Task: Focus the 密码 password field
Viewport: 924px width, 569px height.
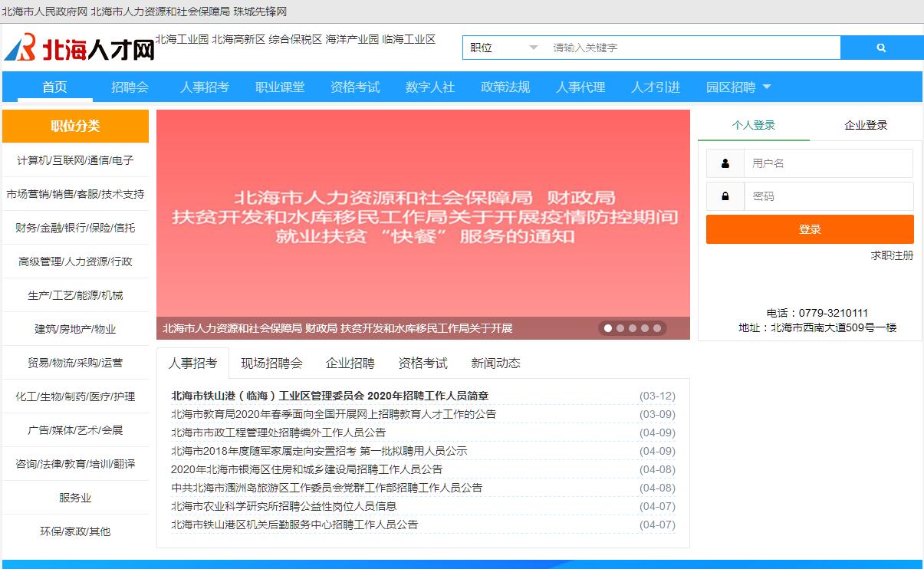Action: tap(828, 196)
